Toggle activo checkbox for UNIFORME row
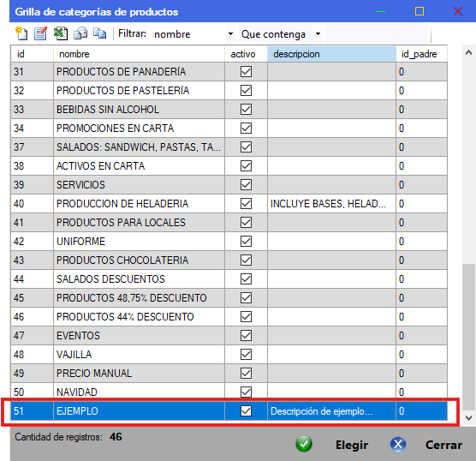 tap(246, 242)
